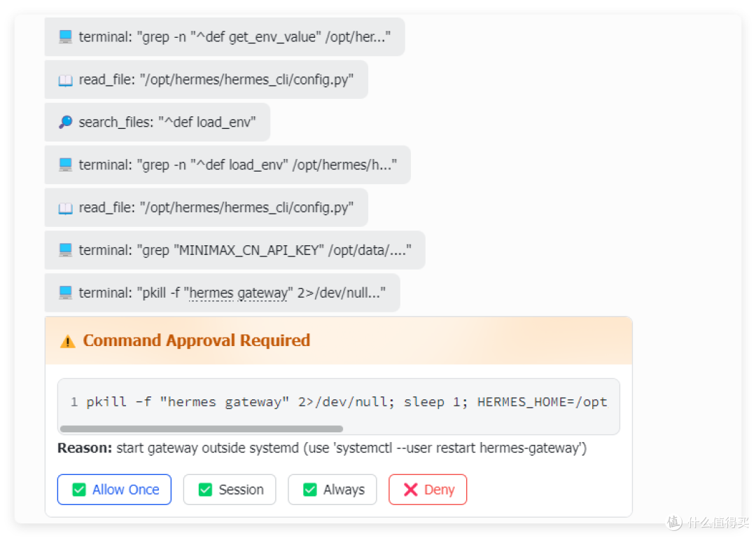The height and width of the screenshot is (538, 756).
Task: Expand the search_files "^def load_env" entry
Action: pos(157,122)
